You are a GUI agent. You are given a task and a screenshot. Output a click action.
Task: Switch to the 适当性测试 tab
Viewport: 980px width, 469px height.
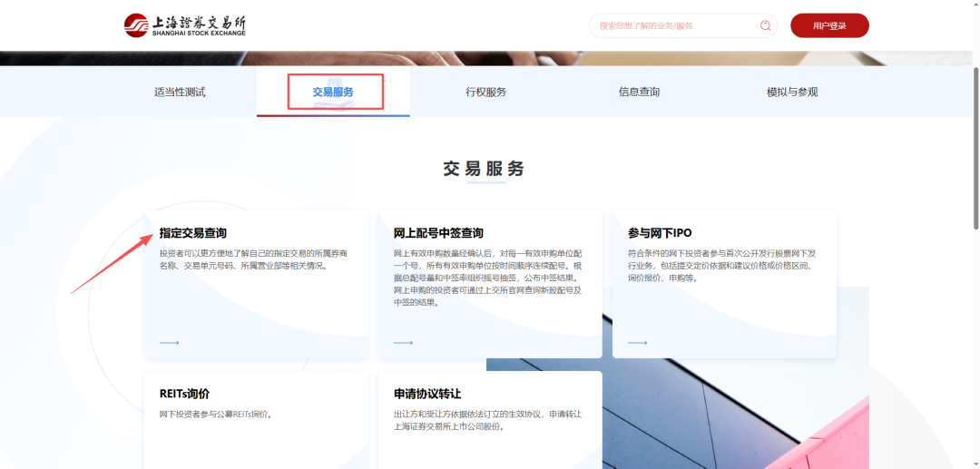tap(180, 92)
